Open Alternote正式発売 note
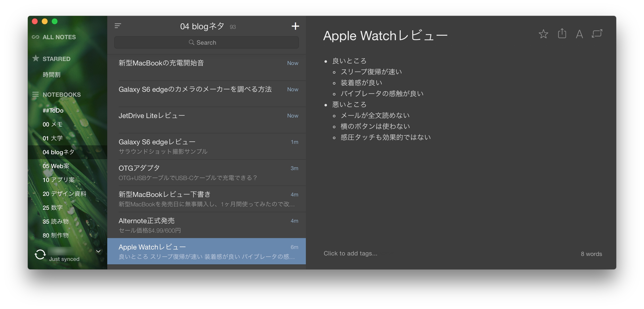The image size is (644, 309). pyautogui.click(x=207, y=225)
